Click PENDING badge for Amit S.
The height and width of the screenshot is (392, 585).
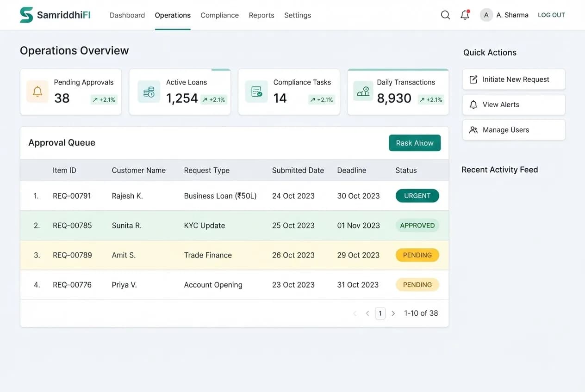tap(417, 255)
